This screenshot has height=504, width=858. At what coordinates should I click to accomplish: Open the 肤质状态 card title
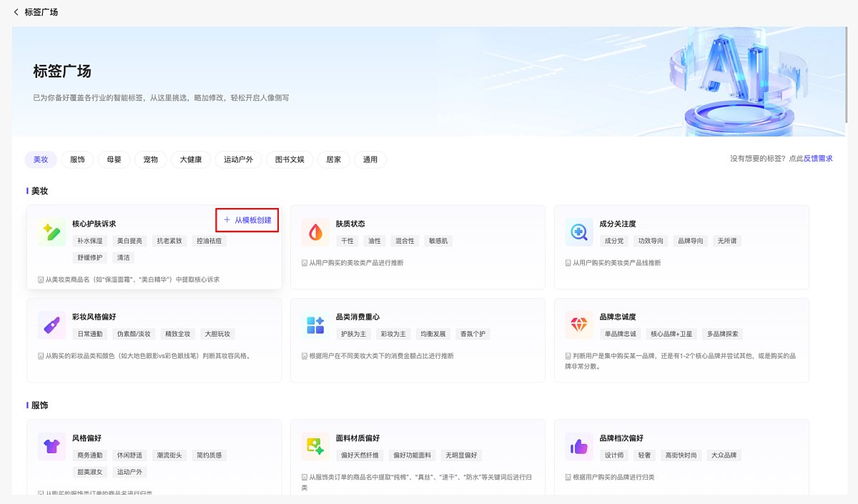350,224
